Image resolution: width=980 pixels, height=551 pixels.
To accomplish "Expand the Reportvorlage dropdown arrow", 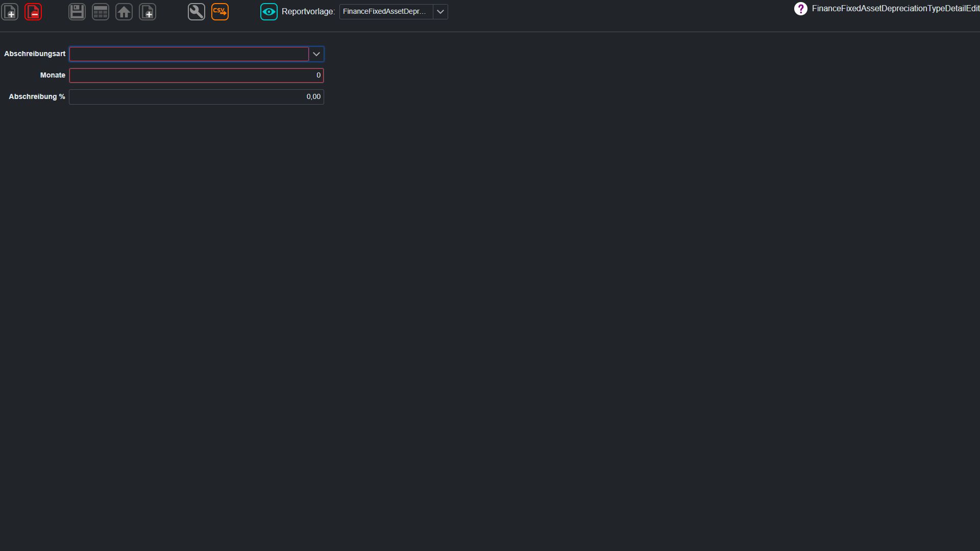I will point(440,12).
